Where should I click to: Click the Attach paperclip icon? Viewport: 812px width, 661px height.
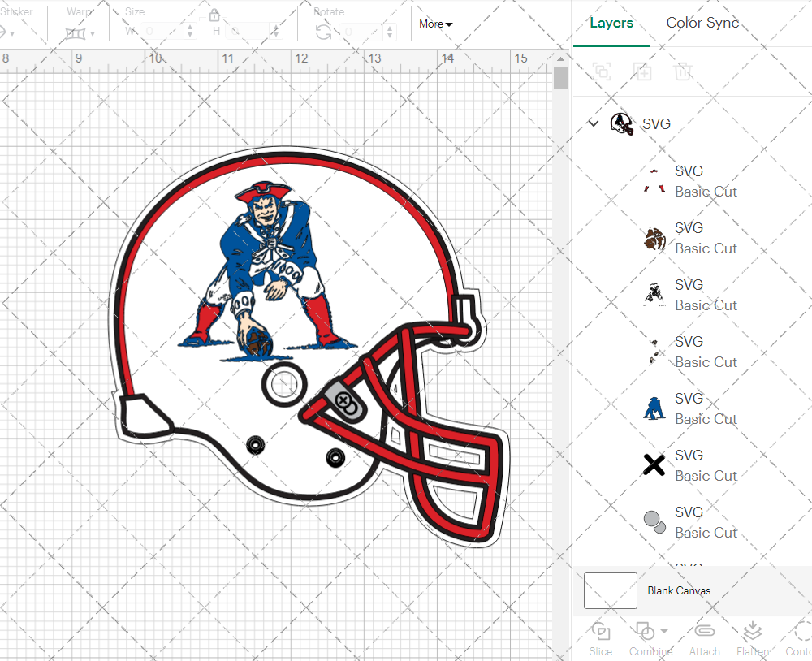tap(704, 632)
